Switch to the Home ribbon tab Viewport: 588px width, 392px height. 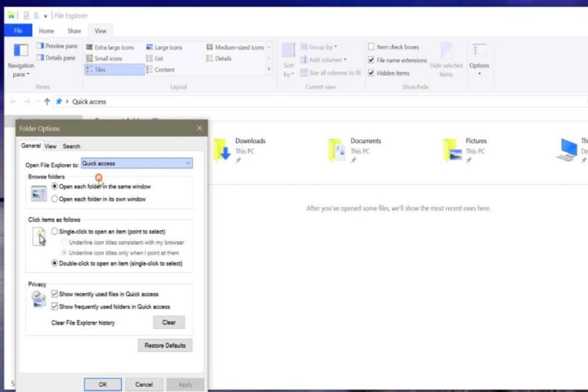coord(46,31)
